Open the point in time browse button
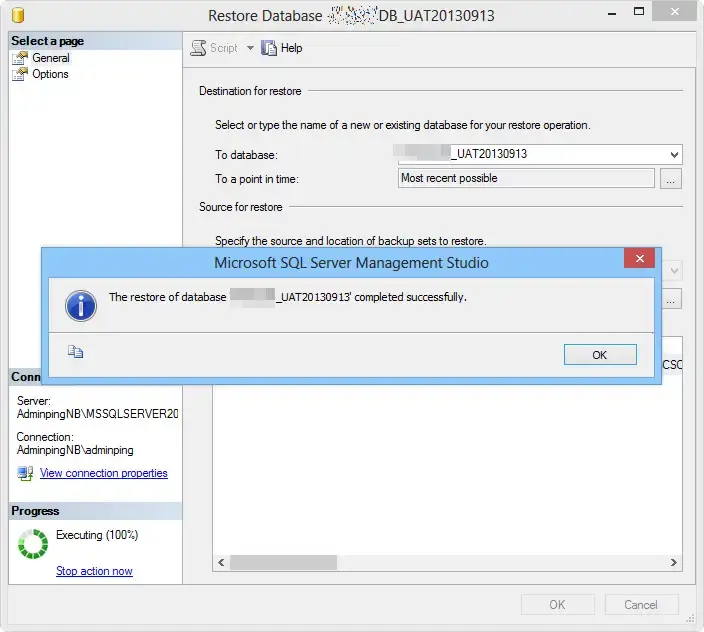704x632 pixels. pos(670,179)
